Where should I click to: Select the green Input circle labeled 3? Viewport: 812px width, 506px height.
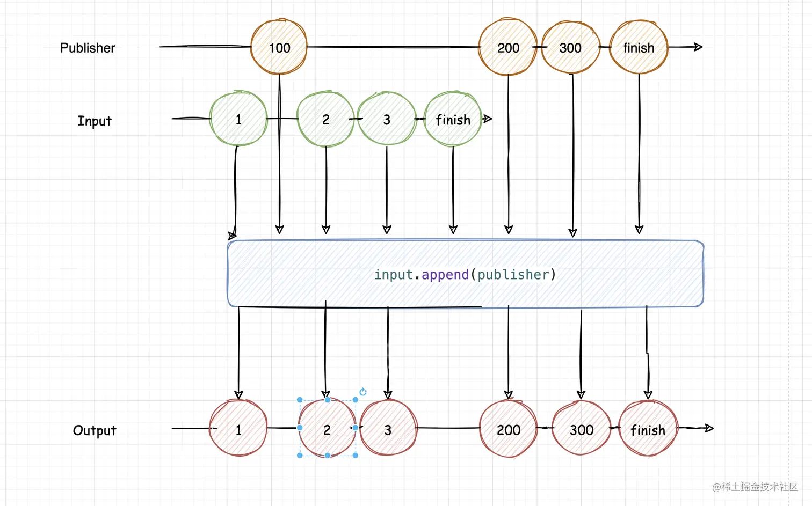387,119
